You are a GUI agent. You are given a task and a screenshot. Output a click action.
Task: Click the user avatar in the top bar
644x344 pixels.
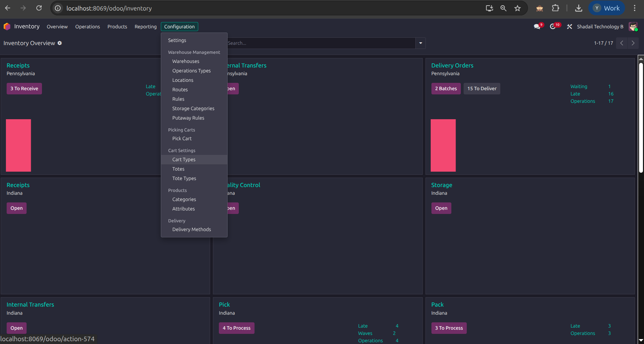point(633,27)
